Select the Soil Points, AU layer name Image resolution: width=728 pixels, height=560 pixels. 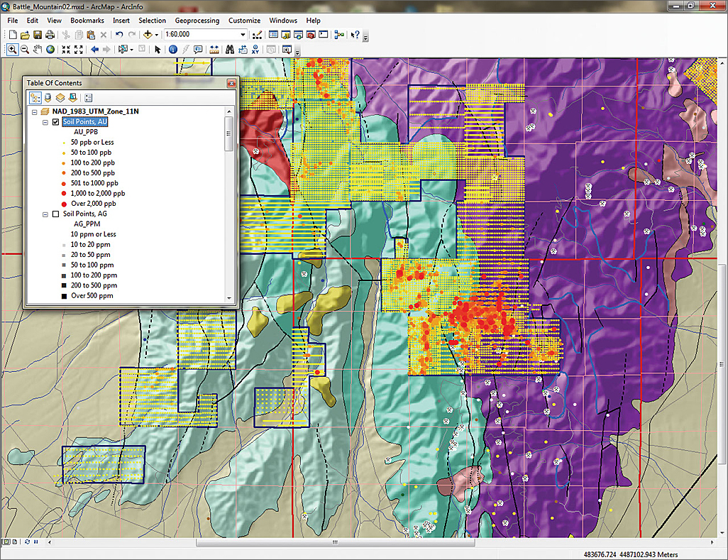click(x=84, y=122)
